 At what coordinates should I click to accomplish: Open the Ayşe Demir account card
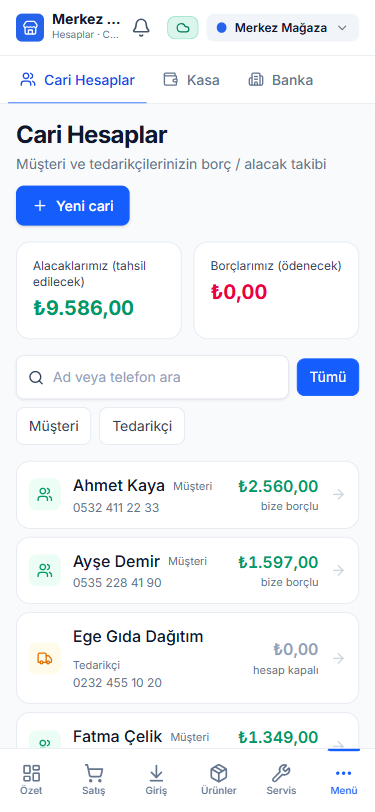pos(188,570)
